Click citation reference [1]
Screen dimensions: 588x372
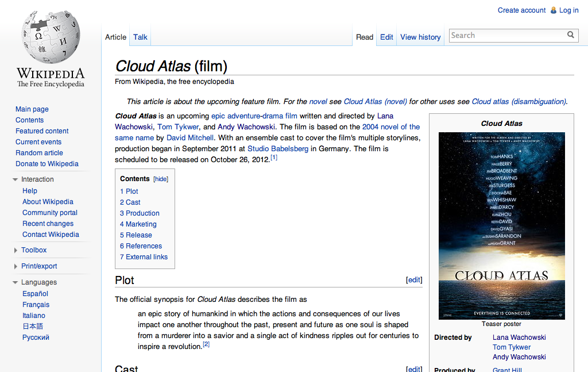click(274, 158)
